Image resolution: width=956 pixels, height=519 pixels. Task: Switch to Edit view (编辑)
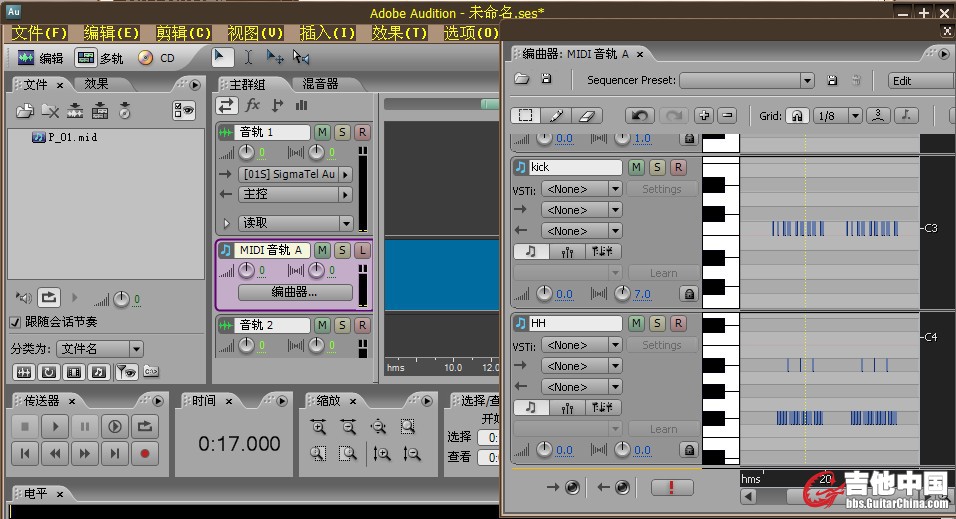(x=40, y=58)
